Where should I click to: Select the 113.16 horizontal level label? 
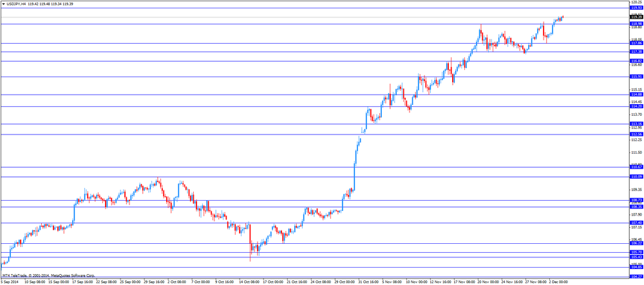636,124
